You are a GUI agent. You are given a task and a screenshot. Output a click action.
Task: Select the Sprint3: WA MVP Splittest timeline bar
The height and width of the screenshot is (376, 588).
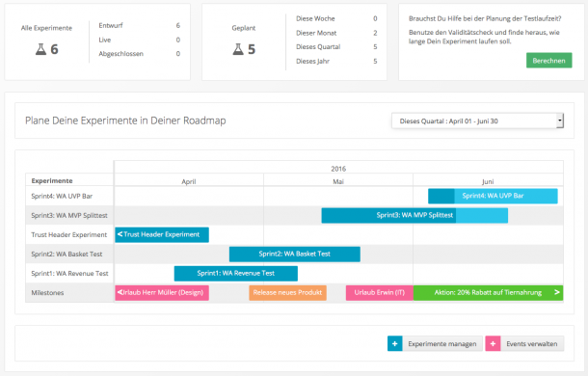[414, 215]
